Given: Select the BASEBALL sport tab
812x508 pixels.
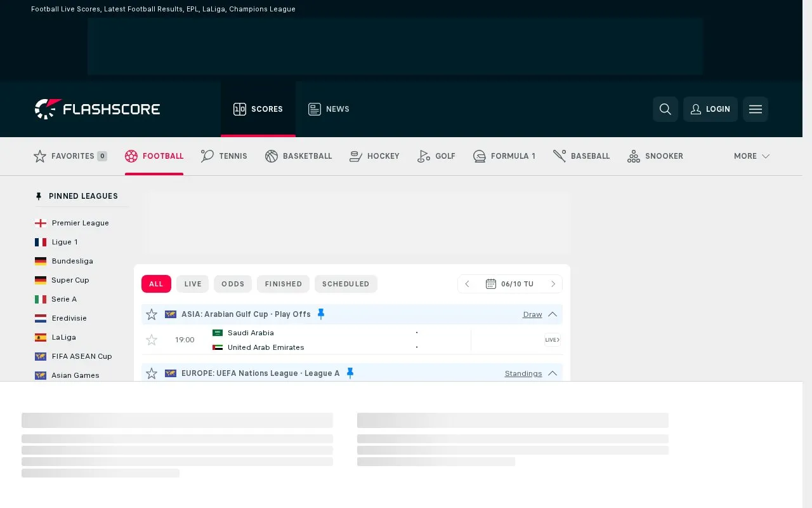Looking at the screenshot, I should coord(581,156).
